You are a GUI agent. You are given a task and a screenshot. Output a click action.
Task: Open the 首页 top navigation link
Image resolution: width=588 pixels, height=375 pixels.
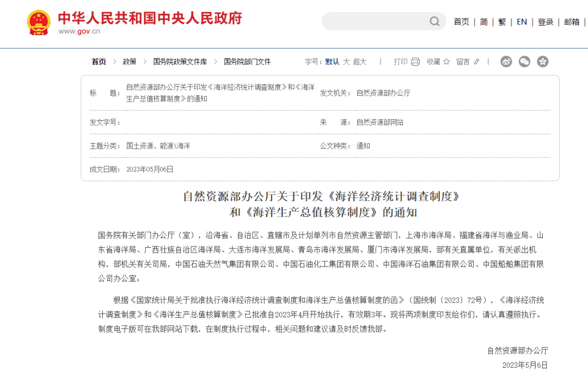[461, 22]
